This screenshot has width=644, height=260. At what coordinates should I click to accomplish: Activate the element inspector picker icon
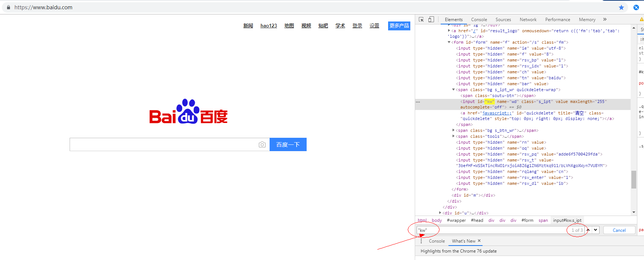point(421,19)
